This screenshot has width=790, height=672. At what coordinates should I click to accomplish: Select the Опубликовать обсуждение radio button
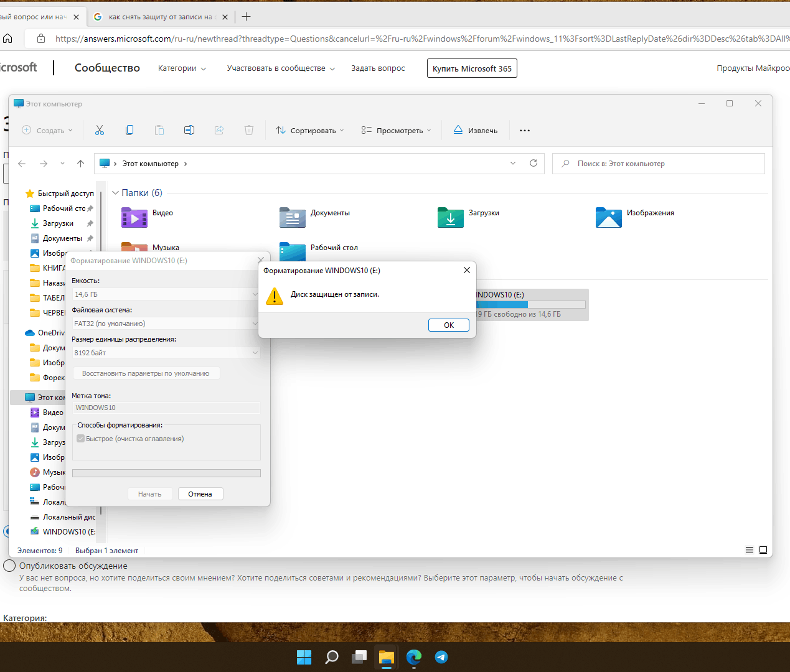click(x=9, y=566)
